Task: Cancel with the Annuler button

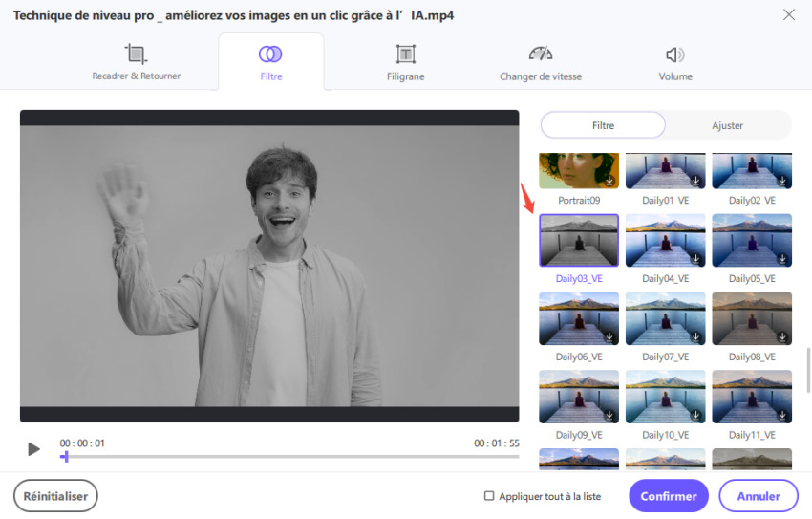Action: pyautogui.click(x=759, y=496)
